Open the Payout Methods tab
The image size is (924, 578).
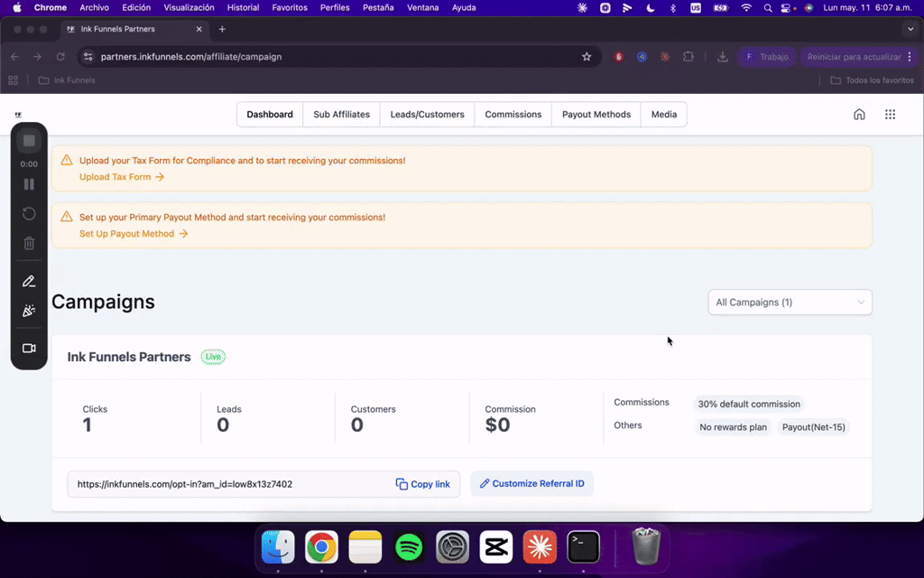pyautogui.click(x=596, y=115)
